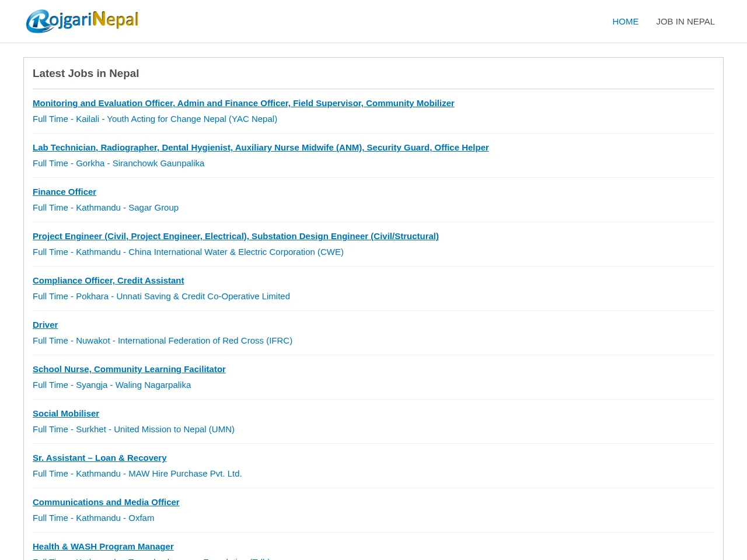Screen dimensions: 747x560
Task: Open the JOB IN NEPAL menu item
Action: tap(685, 22)
